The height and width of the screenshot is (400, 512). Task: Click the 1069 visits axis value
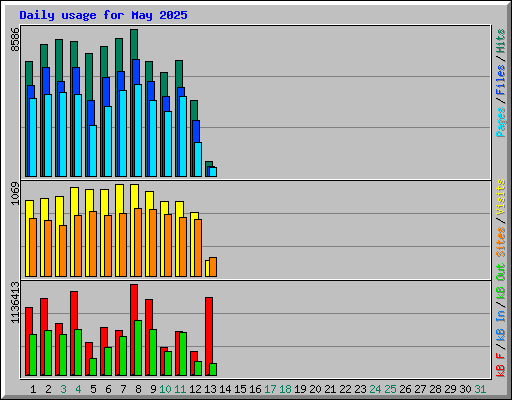coord(15,193)
